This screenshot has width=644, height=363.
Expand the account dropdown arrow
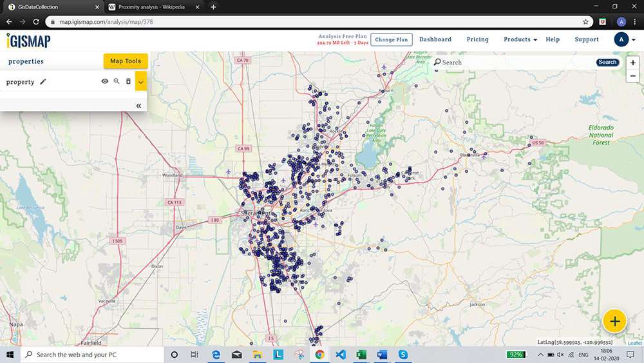coord(633,40)
